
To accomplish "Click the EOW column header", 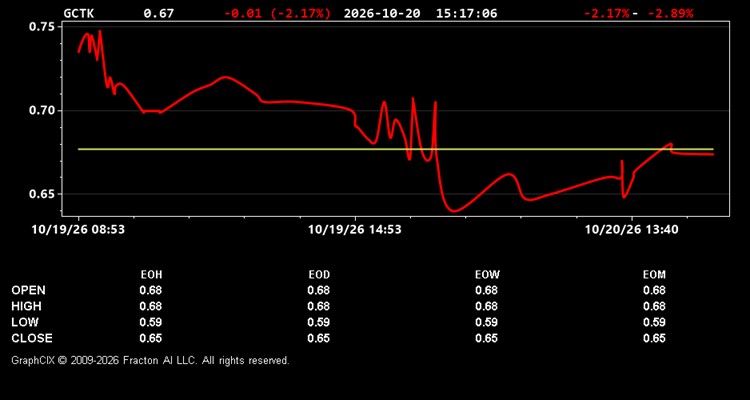I will tap(487, 275).
